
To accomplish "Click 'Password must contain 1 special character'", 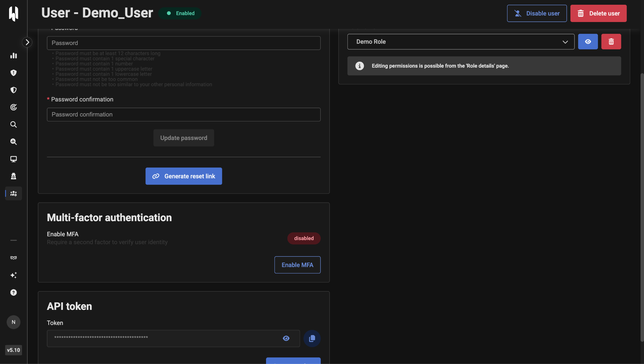I will [105, 59].
